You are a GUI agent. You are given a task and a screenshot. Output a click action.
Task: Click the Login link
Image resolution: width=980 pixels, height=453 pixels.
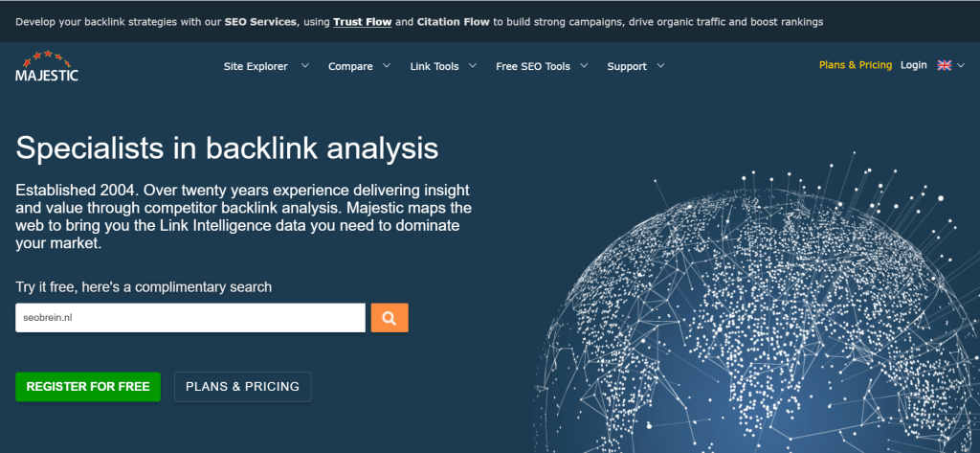(914, 65)
